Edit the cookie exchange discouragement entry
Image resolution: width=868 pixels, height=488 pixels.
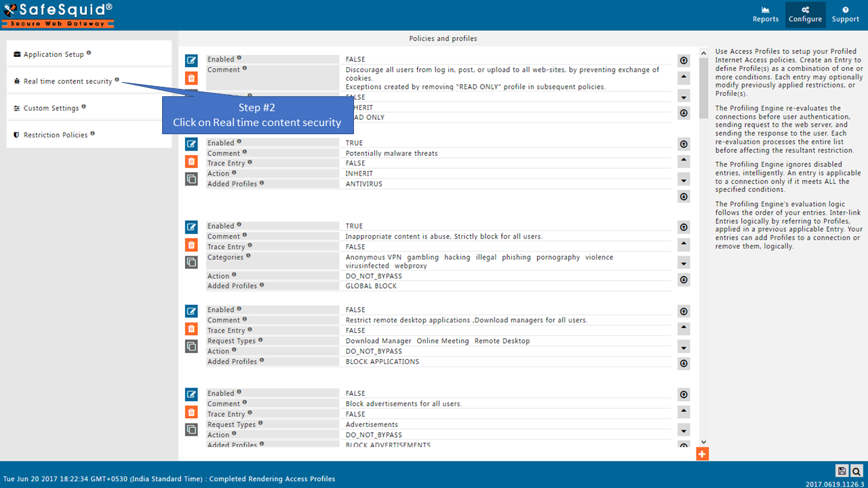(x=191, y=60)
